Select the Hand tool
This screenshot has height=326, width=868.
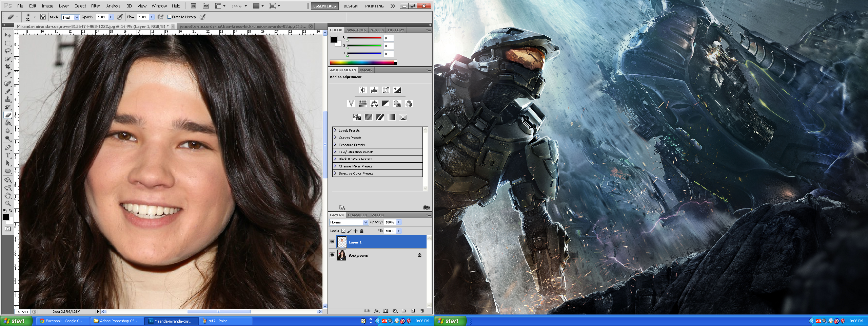click(8, 196)
